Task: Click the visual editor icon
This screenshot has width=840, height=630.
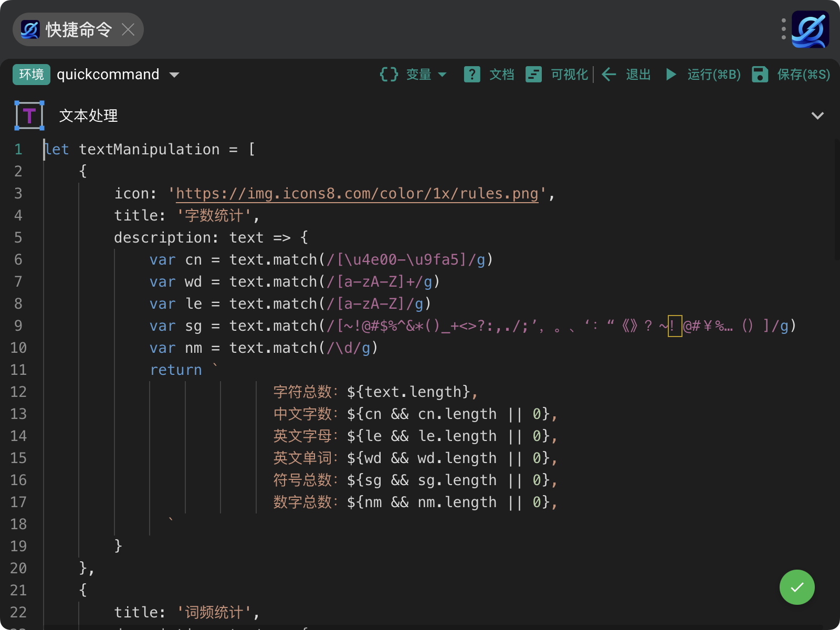Action: [533, 75]
